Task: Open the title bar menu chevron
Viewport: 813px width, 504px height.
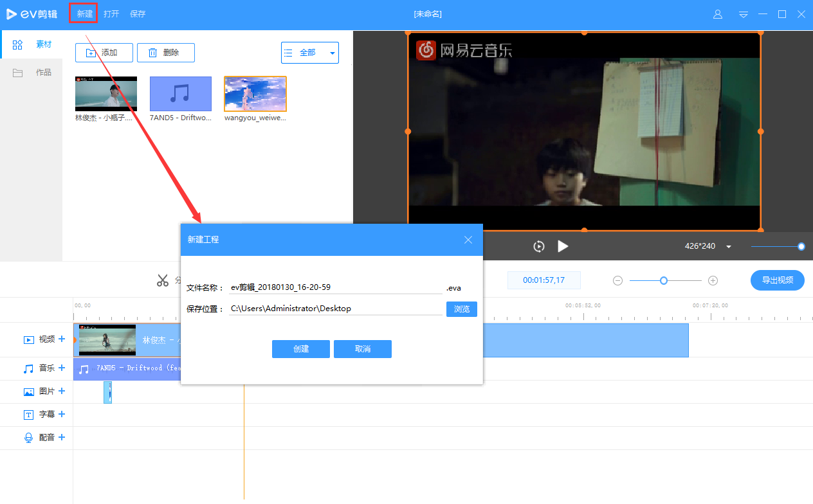Action: 743,14
